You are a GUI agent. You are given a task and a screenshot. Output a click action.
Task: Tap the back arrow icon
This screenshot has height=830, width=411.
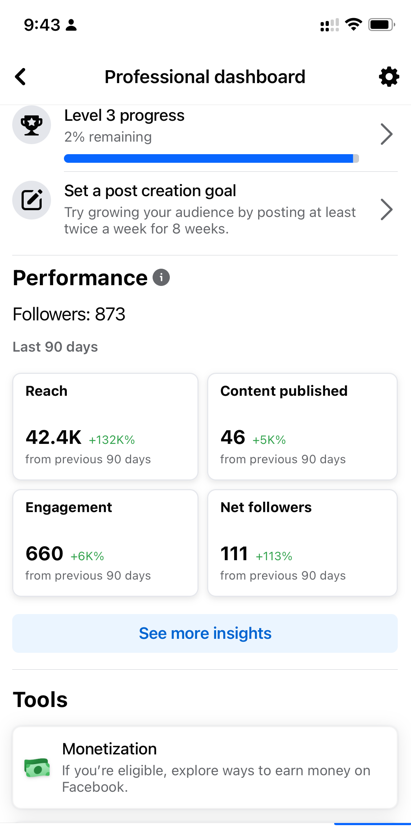[20, 77]
